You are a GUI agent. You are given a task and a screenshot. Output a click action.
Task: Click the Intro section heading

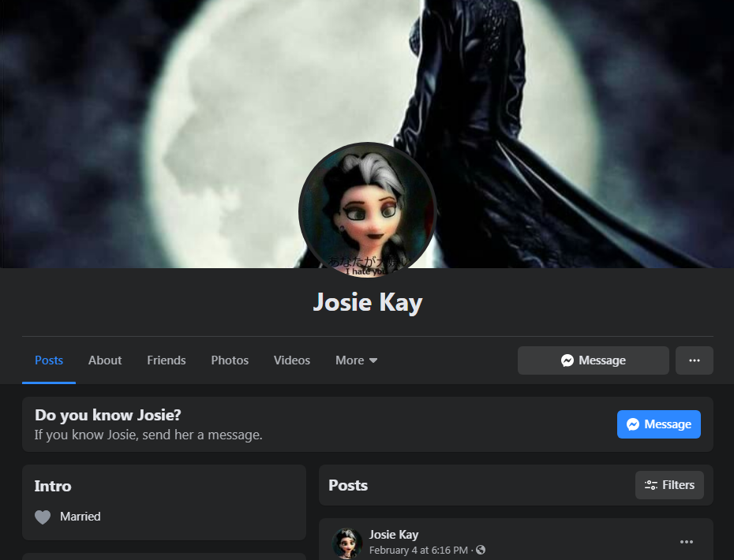(52, 486)
